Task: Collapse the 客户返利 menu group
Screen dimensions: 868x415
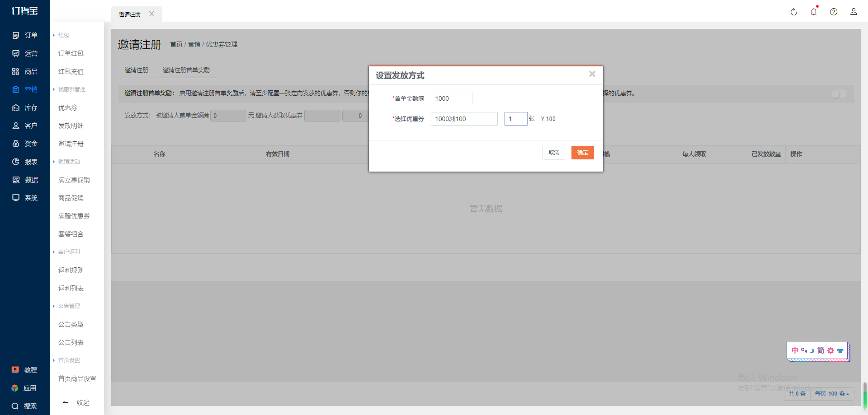Action: click(66, 252)
